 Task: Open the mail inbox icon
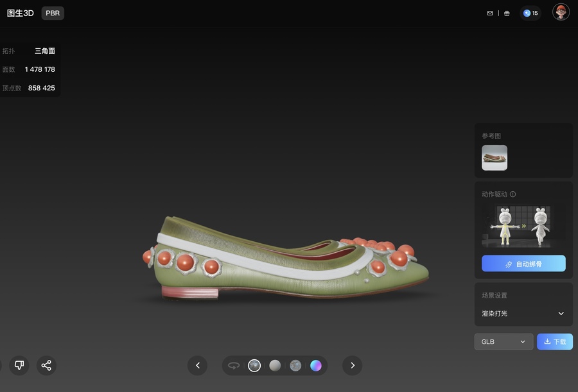pyautogui.click(x=490, y=13)
